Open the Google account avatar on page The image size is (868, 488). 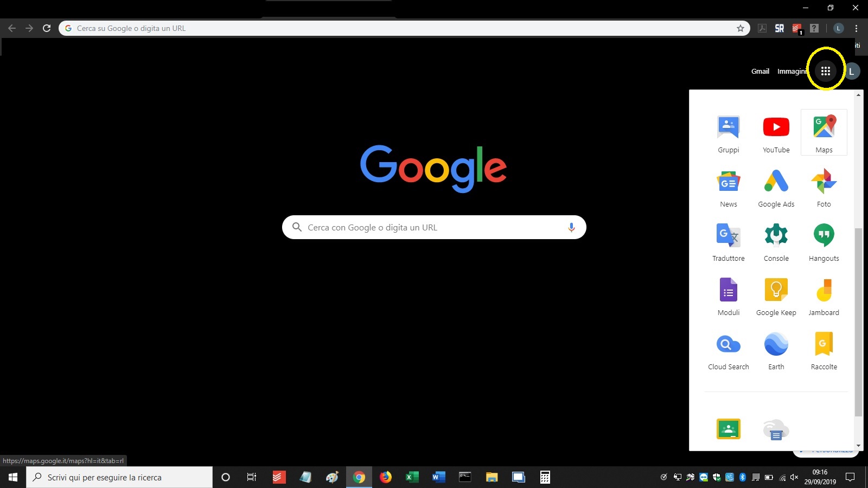tap(852, 71)
